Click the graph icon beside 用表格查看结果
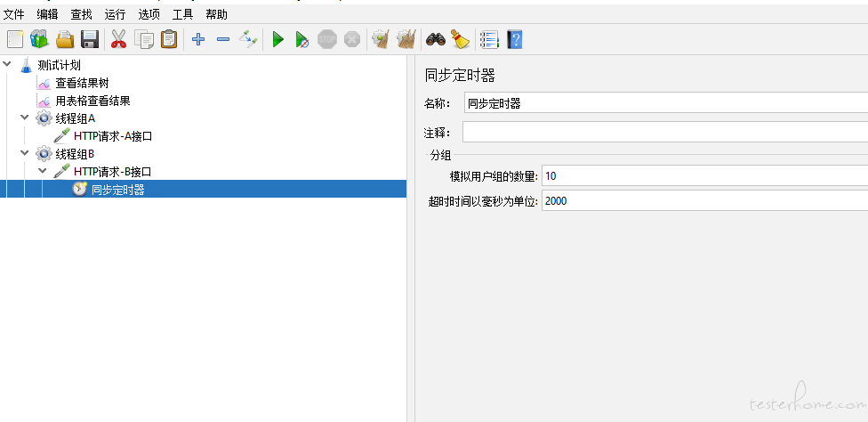 44,101
